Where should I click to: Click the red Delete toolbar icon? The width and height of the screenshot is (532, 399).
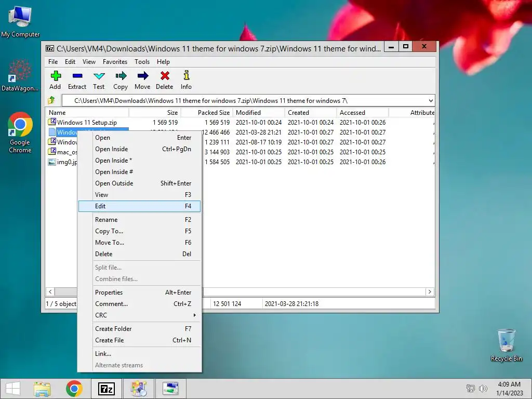(165, 76)
